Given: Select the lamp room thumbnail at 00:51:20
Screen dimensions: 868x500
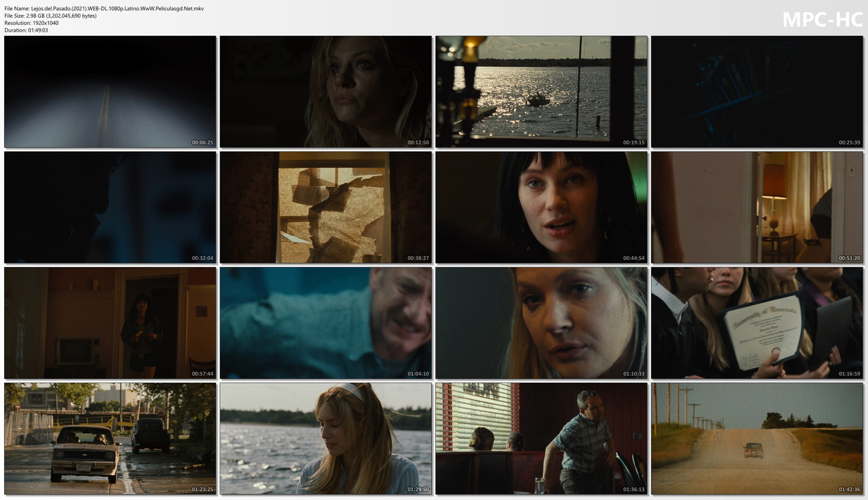Looking at the screenshot, I should click(x=757, y=207).
